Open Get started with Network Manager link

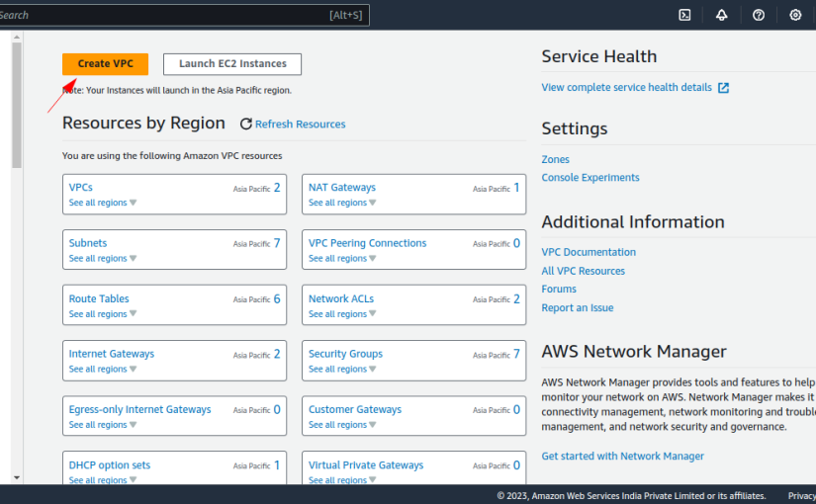click(622, 457)
